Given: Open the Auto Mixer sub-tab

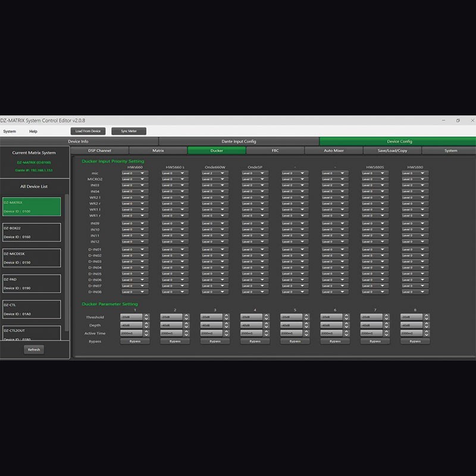Looking at the screenshot, I should (x=334, y=151).
